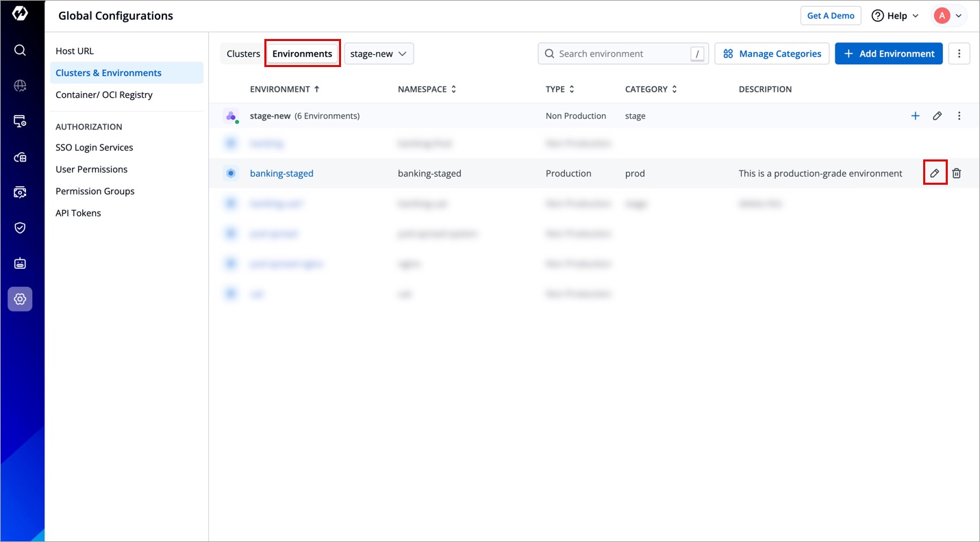Switch to the Clusters tab
This screenshot has height=542, width=980.
tap(243, 53)
